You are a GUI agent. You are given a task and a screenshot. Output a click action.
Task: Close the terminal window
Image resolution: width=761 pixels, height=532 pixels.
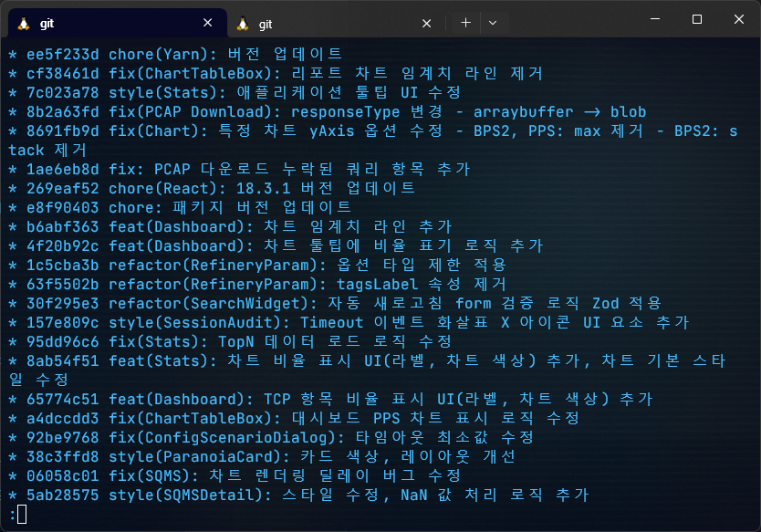738,20
